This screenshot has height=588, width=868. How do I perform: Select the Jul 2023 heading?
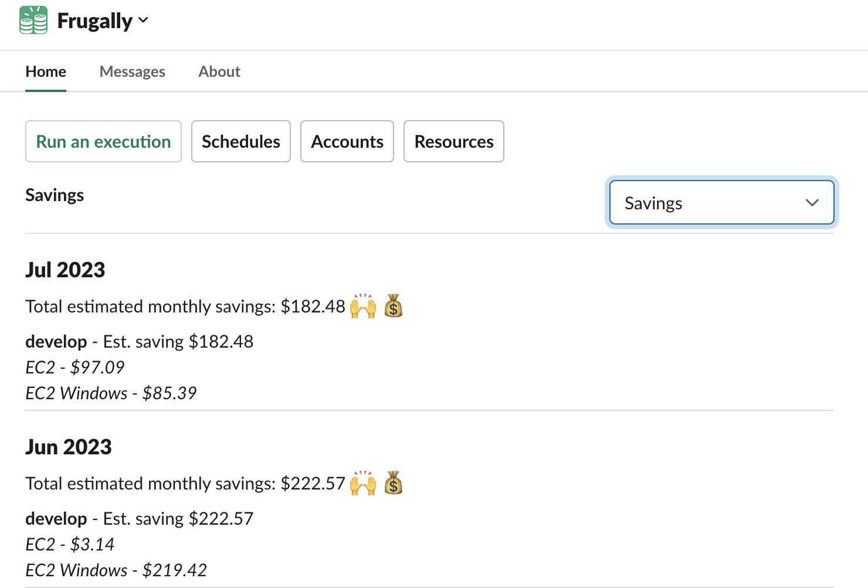click(x=65, y=270)
